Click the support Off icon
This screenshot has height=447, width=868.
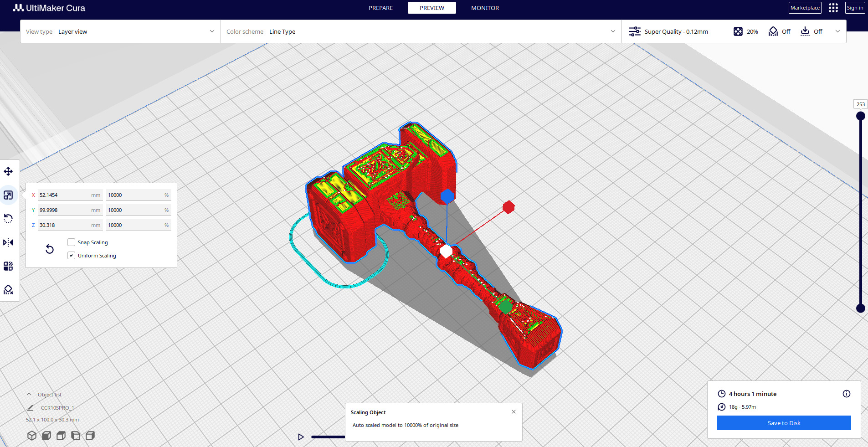773,31
